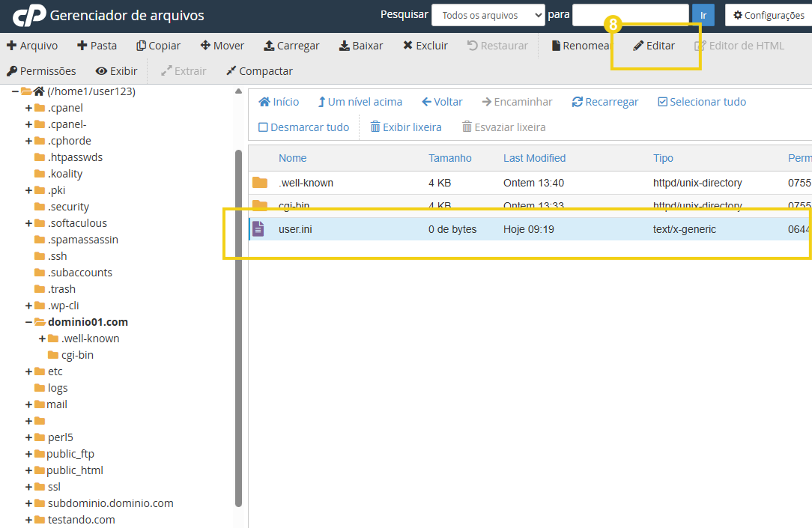Download the file with Baixar

tap(361, 46)
